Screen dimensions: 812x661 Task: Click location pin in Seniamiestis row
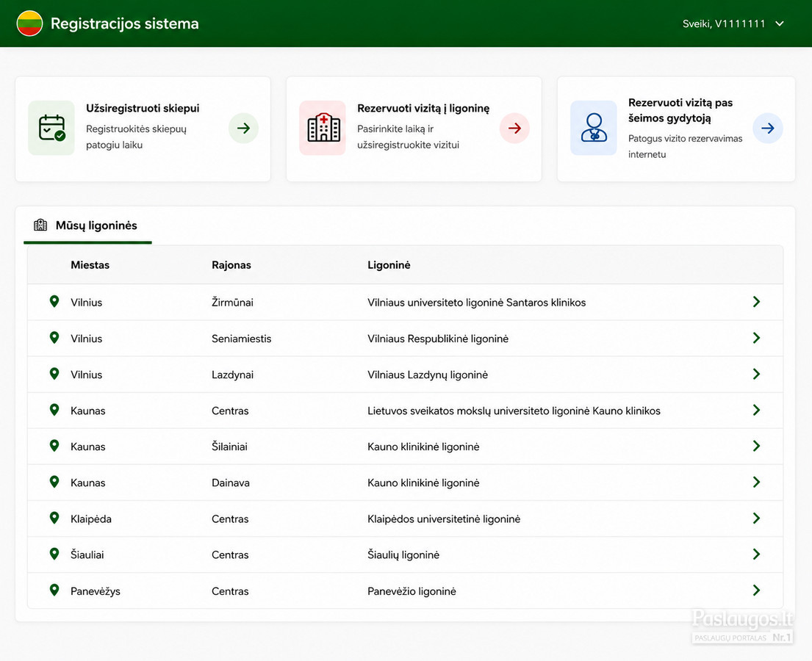click(54, 338)
